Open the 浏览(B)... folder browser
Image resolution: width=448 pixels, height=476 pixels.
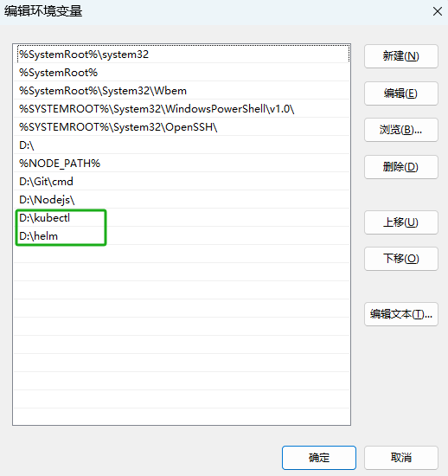[401, 130]
